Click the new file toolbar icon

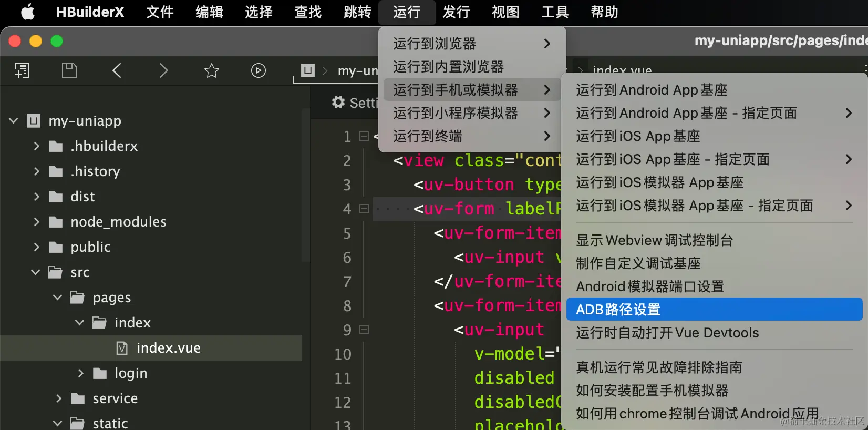tap(22, 70)
